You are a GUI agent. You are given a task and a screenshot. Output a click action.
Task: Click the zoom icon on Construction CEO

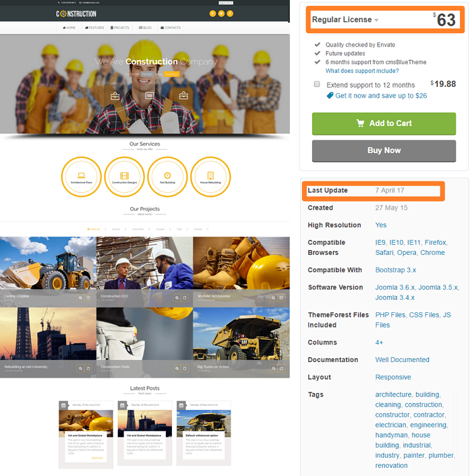[177, 298]
